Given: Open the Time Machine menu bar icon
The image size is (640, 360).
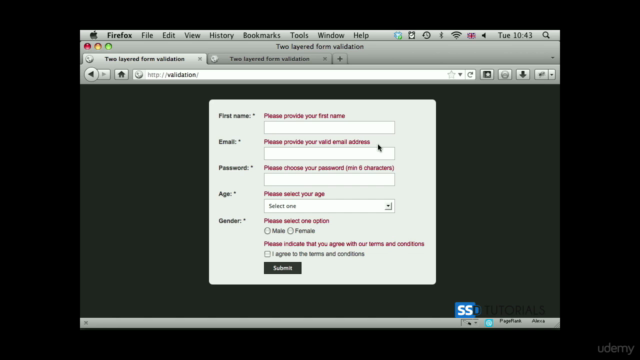Looking at the screenshot, I should (427, 36).
